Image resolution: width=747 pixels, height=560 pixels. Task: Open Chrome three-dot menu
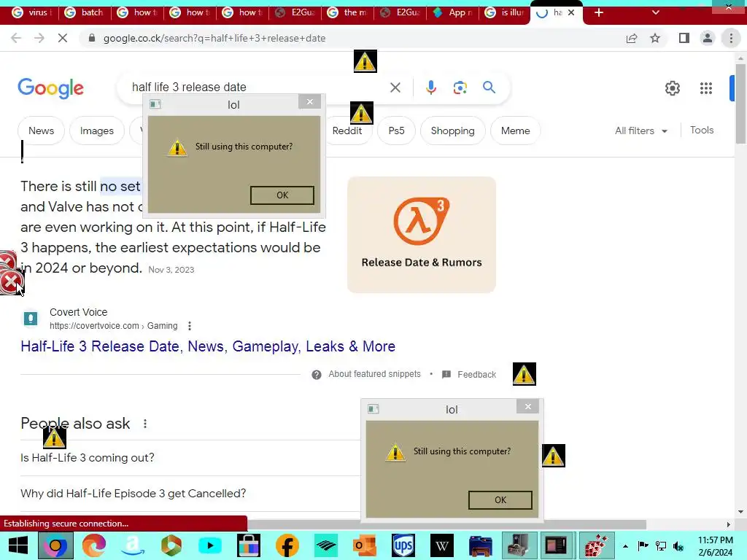731,38
